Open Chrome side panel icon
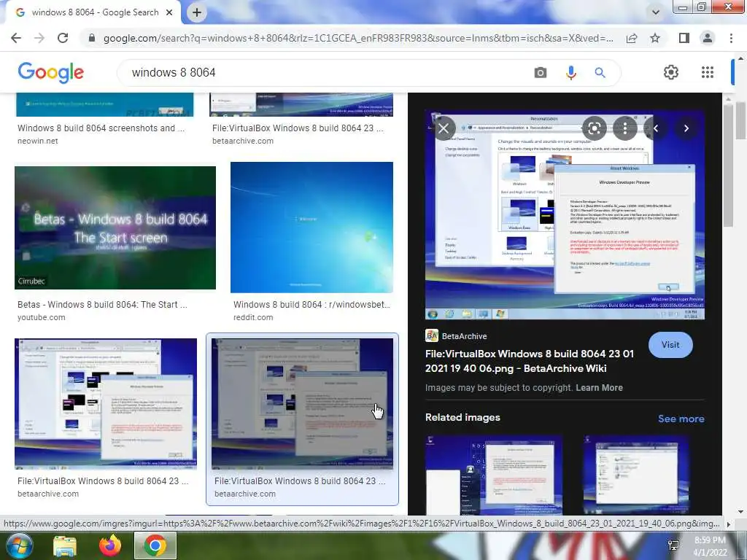747x560 pixels. pyautogui.click(x=684, y=38)
